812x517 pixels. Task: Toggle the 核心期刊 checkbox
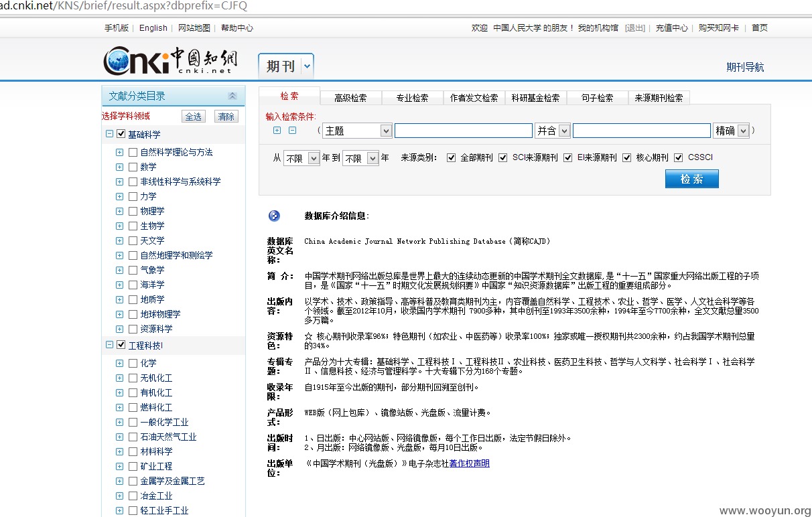click(627, 157)
